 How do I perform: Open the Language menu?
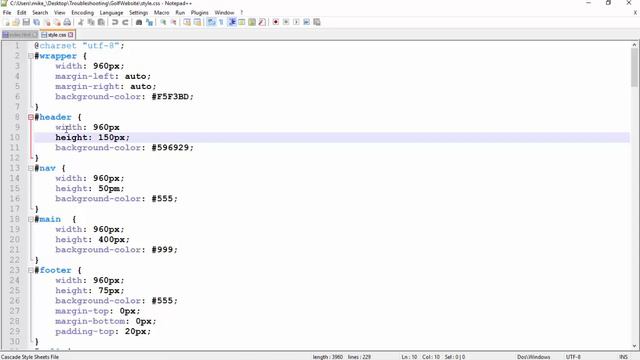click(111, 13)
